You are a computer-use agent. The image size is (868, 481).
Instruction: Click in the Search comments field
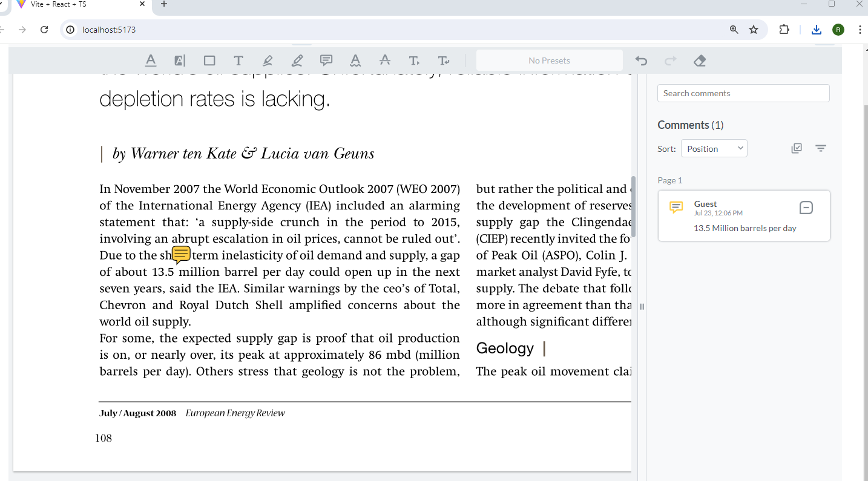coord(743,93)
